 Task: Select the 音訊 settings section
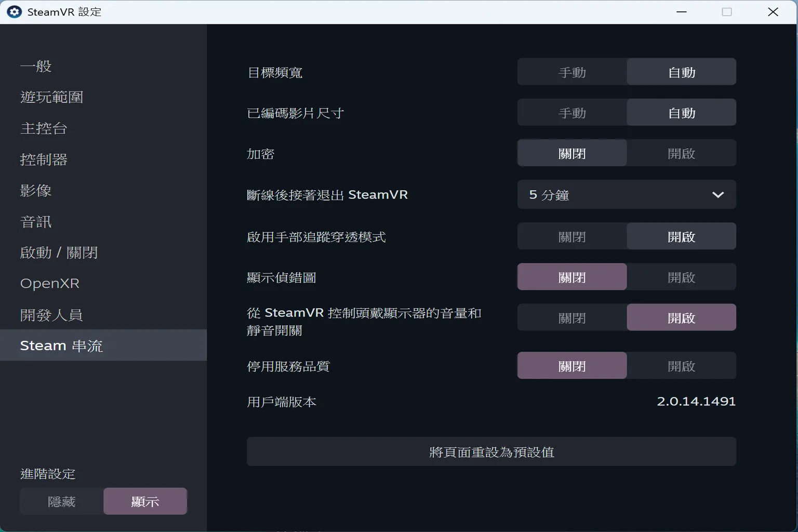coord(35,222)
